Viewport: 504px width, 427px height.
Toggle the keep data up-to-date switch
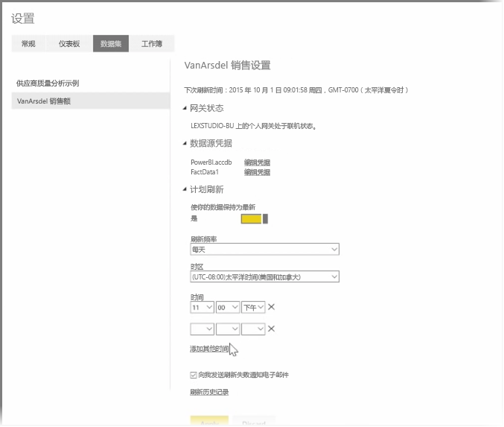tap(255, 219)
